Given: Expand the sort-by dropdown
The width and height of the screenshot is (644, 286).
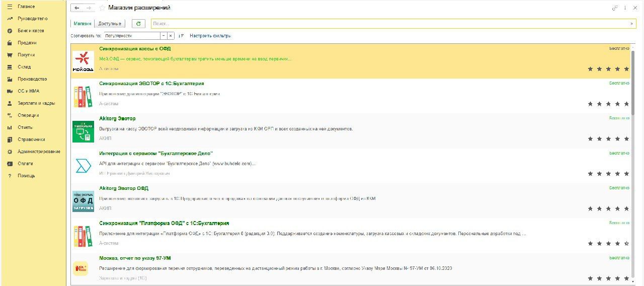Looking at the screenshot, I should [164, 36].
